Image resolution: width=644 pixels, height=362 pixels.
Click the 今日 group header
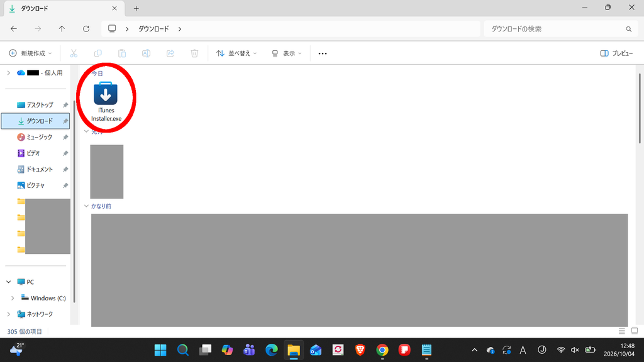[x=97, y=73]
